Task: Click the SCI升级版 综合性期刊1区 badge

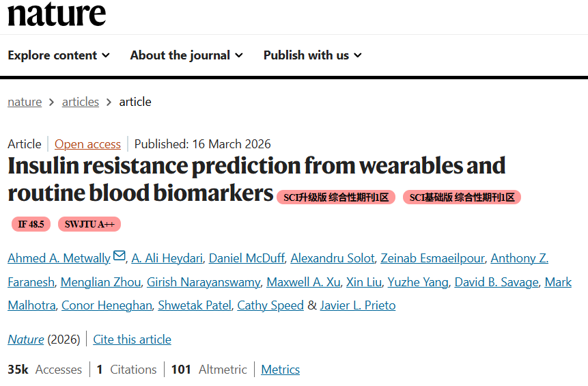Action: tap(336, 197)
